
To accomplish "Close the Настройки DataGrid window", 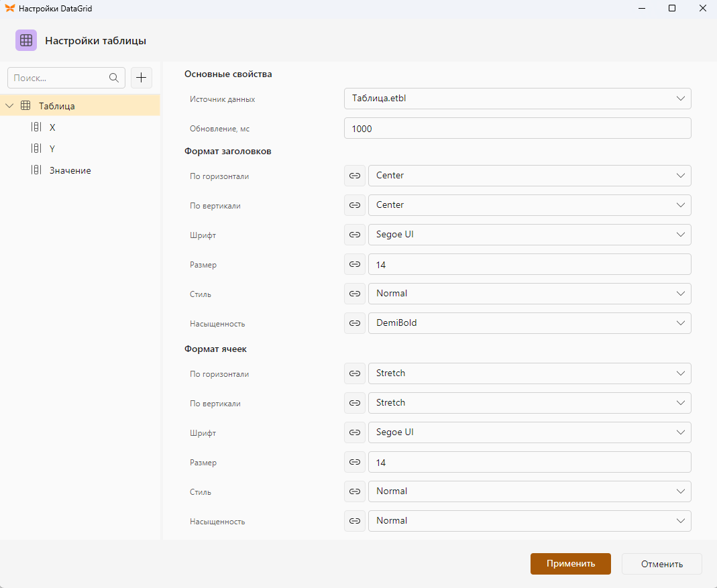I will (x=703, y=8).
